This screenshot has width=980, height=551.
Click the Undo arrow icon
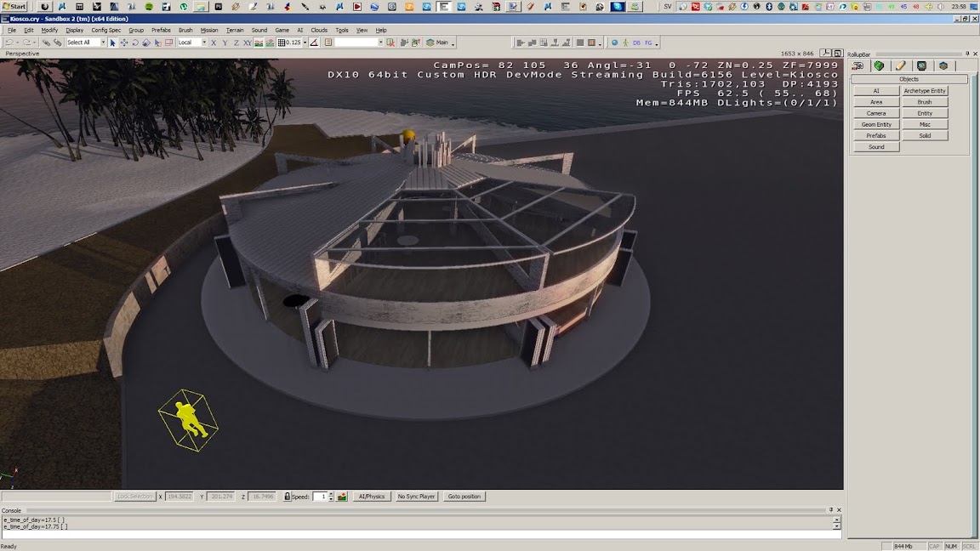9,43
